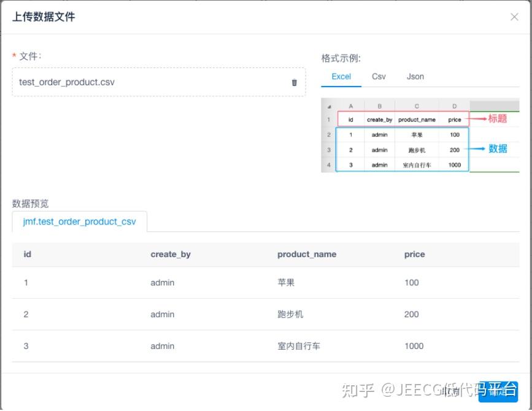This screenshot has height=411, width=532.
Task: Click the price value 100
Action: (x=411, y=282)
